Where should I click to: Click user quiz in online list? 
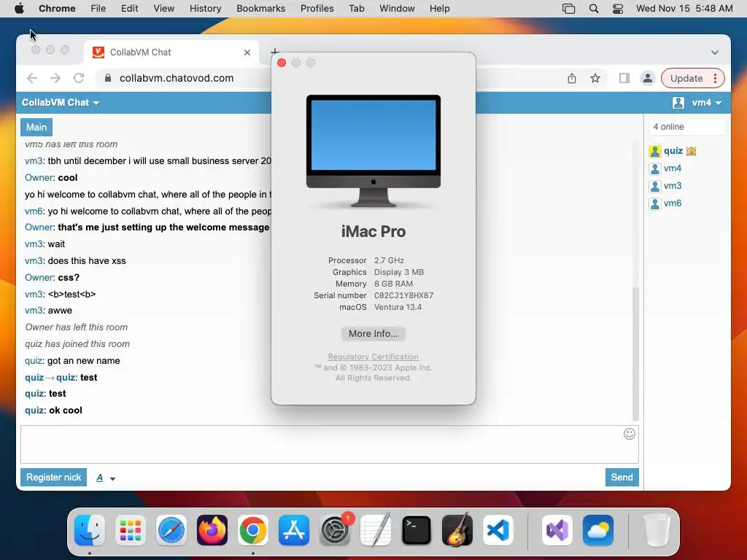(x=673, y=151)
